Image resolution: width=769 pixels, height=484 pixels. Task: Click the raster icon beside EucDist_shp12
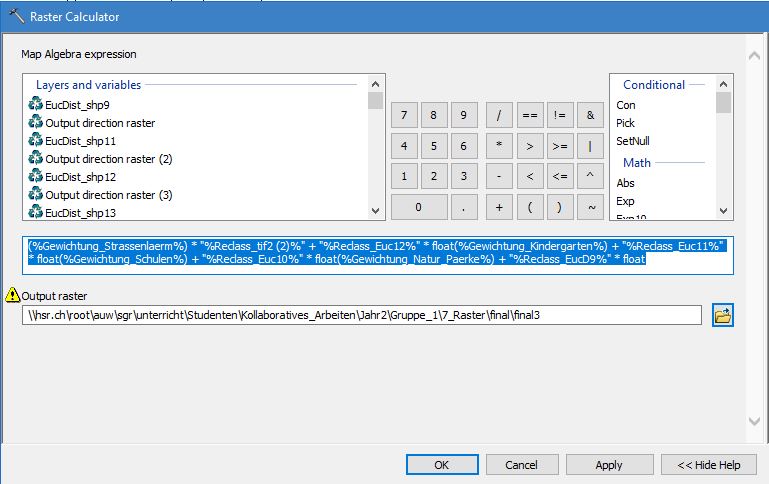tap(36, 177)
